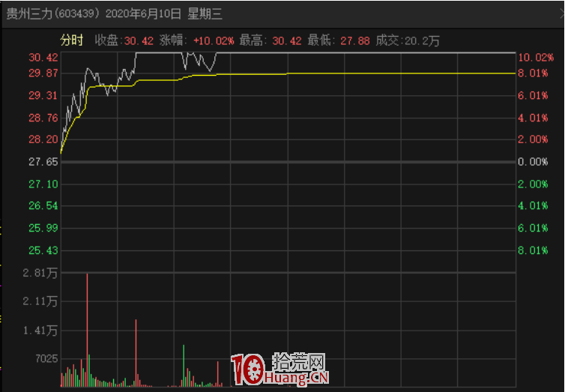This screenshot has height=392, width=565.
Task: Select the 收盘 value 30.42
Action: coord(139,40)
